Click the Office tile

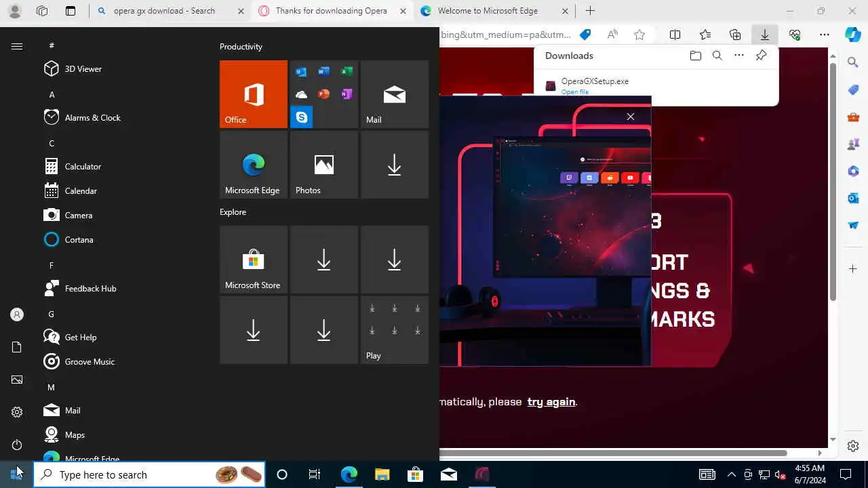click(254, 94)
